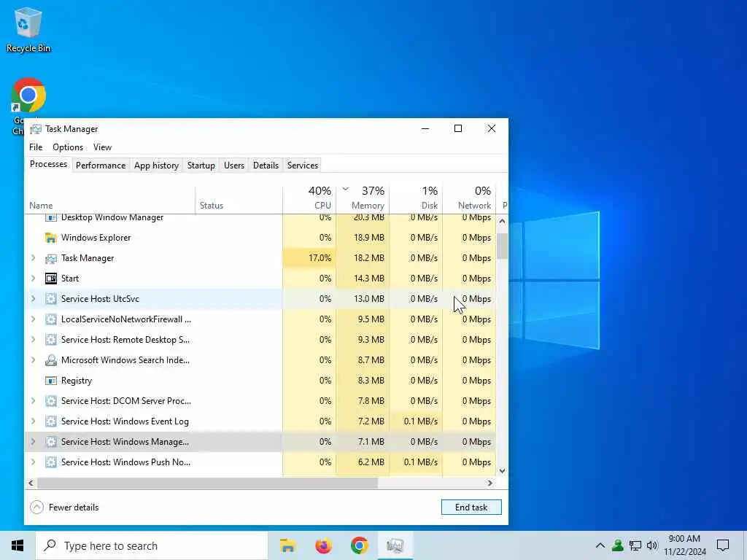The height and width of the screenshot is (560, 747).
Task: Open the Recycle Bin desktop icon
Action: 28,29
